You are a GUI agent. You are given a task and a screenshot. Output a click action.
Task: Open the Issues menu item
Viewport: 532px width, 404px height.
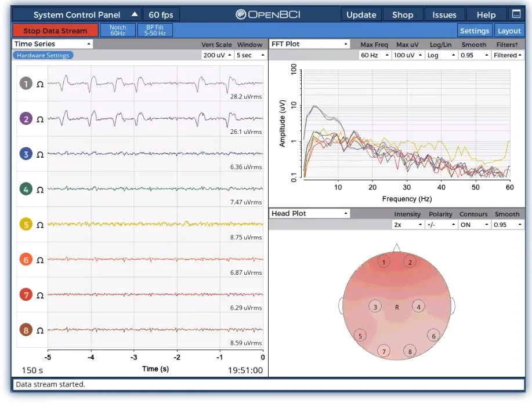tap(444, 14)
